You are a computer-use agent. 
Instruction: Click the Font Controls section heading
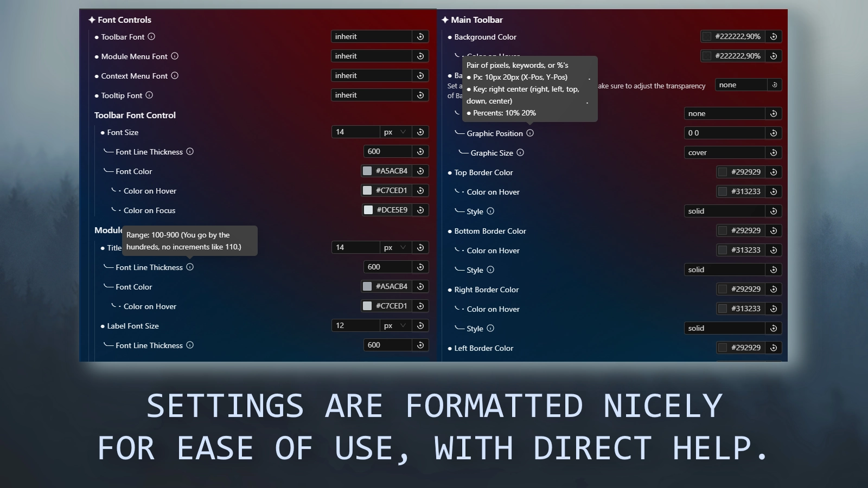(x=119, y=20)
